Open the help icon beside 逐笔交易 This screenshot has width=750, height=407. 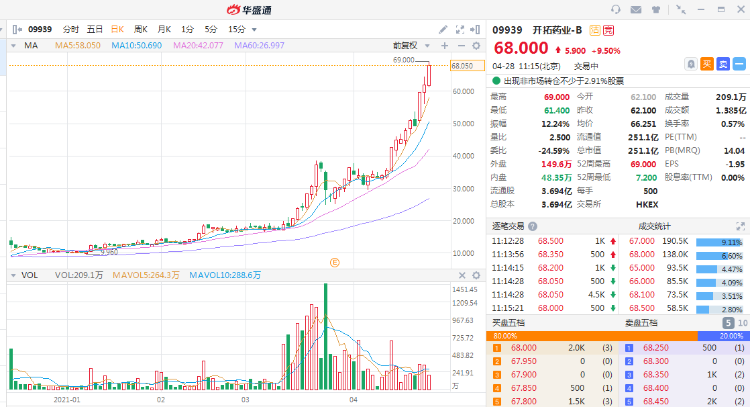pyautogui.click(x=532, y=227)
